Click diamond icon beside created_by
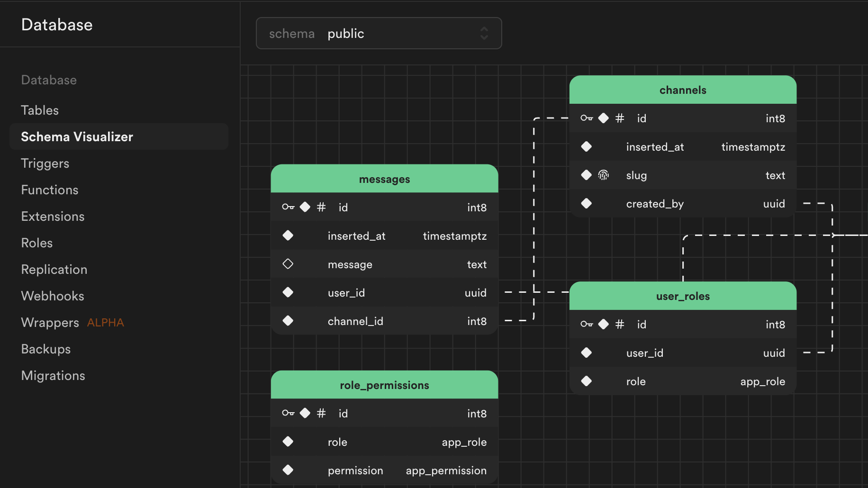The height and width of the screenshot is (488, 868). click(587, 203)
